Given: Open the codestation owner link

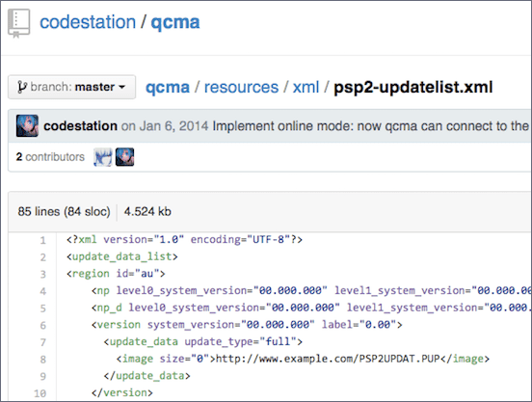Looking at the screenshot, I should pos(88,22).
